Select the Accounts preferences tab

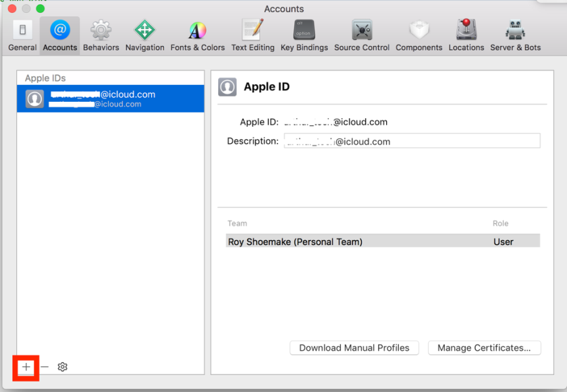pyautogui.click(x=59, y=35)
